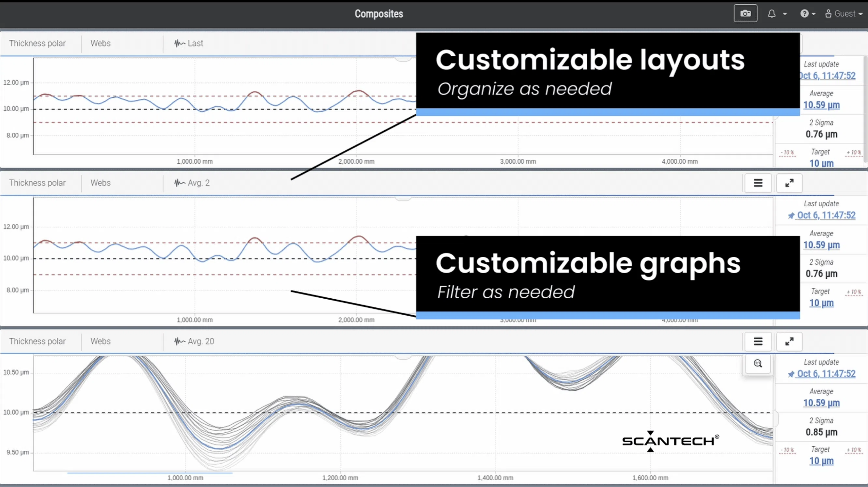Image resolution: width=868 pixels, height=487 pixels.
Task: Click Target 10 µm in Avg. 20 panel
Action: (x=821, y=461)
